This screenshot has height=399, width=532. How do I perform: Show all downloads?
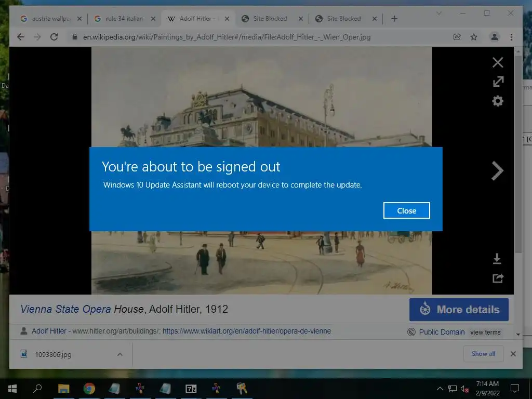click(484, 354)
